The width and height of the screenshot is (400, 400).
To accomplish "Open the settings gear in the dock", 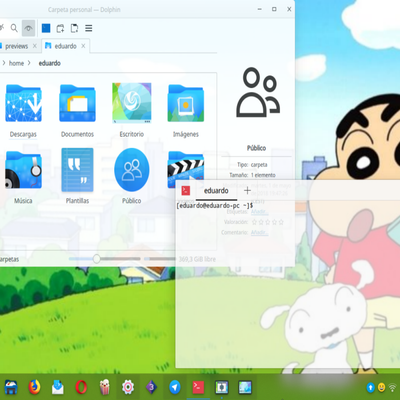I will click(128, 387).
